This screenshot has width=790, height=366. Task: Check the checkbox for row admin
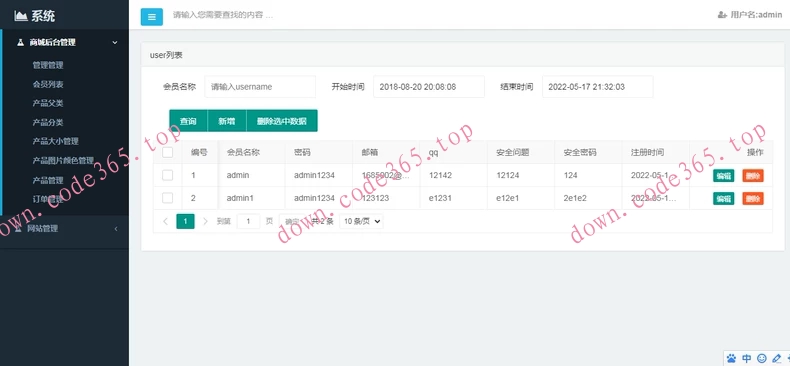[x=167, y=175]
